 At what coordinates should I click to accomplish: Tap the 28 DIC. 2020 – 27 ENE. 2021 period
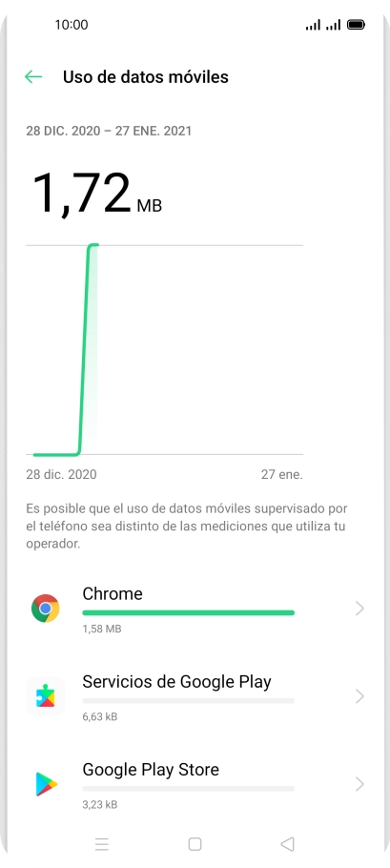(109, 132)
